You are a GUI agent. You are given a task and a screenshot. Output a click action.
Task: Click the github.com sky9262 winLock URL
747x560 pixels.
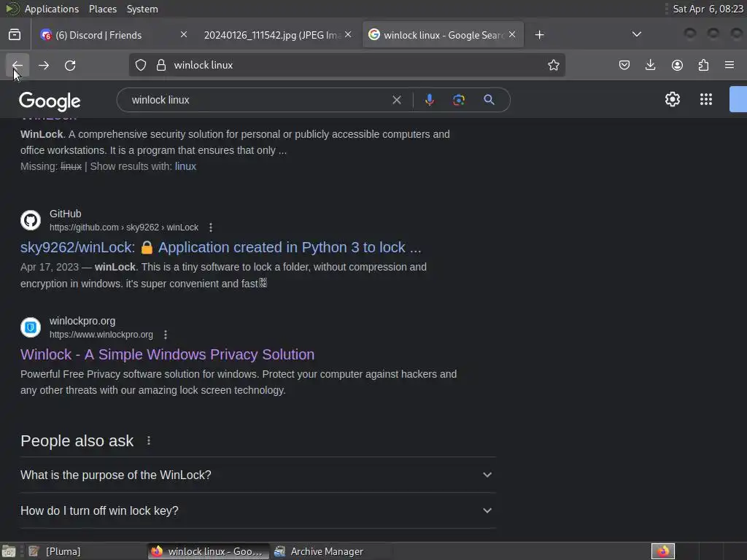click(124, 227)
